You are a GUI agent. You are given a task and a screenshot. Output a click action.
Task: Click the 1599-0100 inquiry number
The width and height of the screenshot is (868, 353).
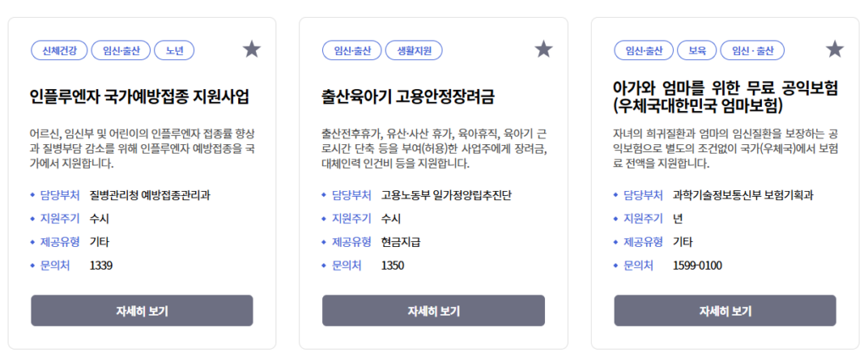click(697, 266)
